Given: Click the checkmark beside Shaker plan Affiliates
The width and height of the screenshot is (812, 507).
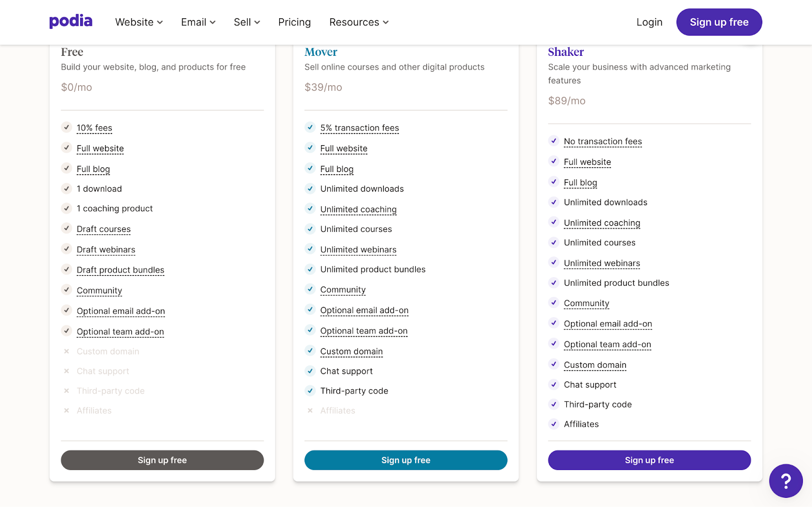Looking at the screenshot, I should [x=554, y=424].
